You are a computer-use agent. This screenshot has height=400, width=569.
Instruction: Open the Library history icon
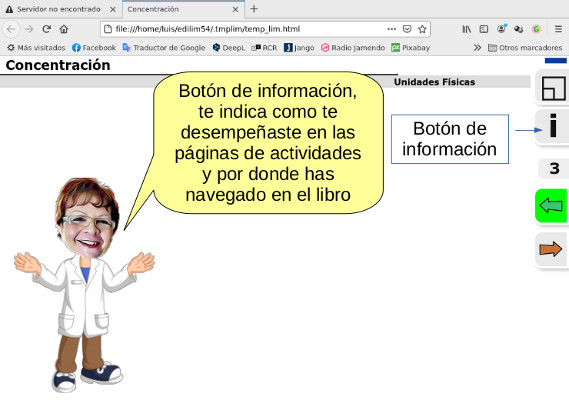click(x=466, y=29)
